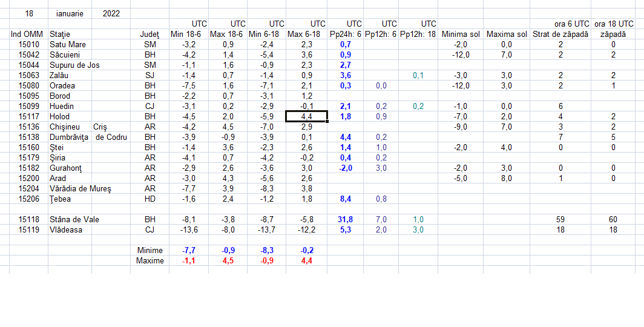Click the 3,0 Pp12h: 18 value for Vlădeasa

pyautogui.click(x=418, y=230)
